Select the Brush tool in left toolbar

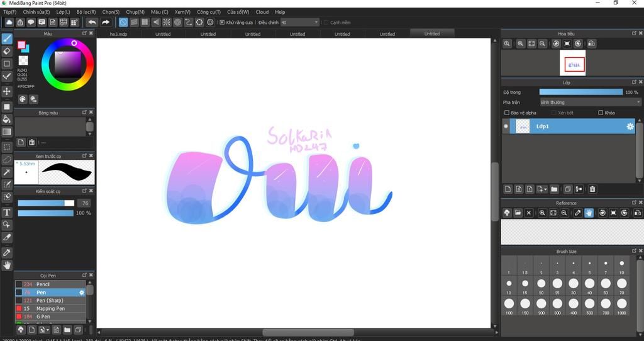point(7,38)
